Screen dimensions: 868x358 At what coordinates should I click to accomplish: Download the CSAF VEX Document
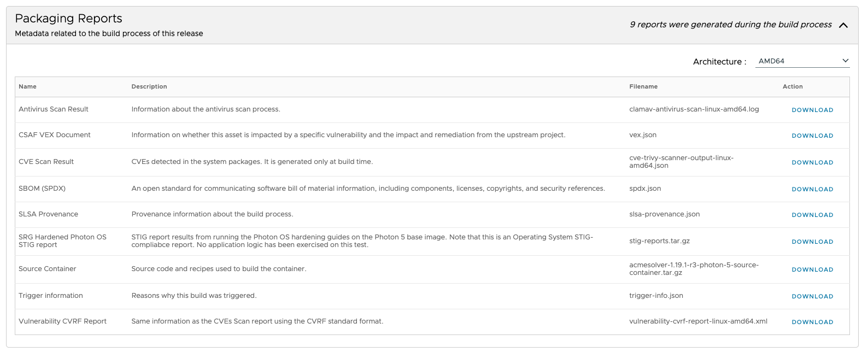(812, 136)
